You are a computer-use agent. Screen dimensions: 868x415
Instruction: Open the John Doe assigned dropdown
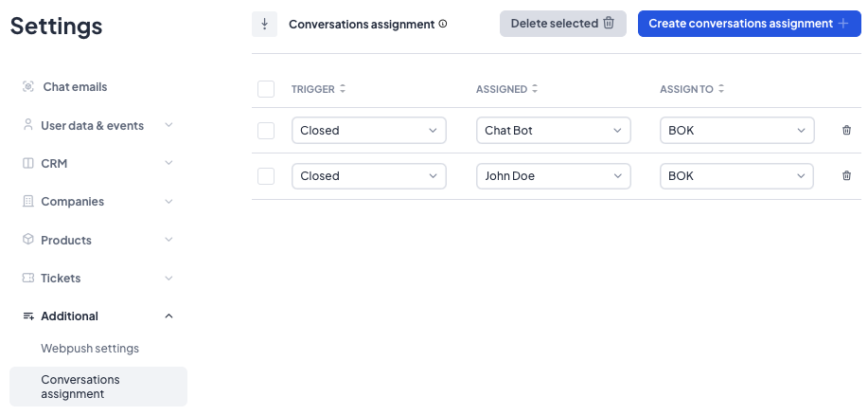click(553, 176)
